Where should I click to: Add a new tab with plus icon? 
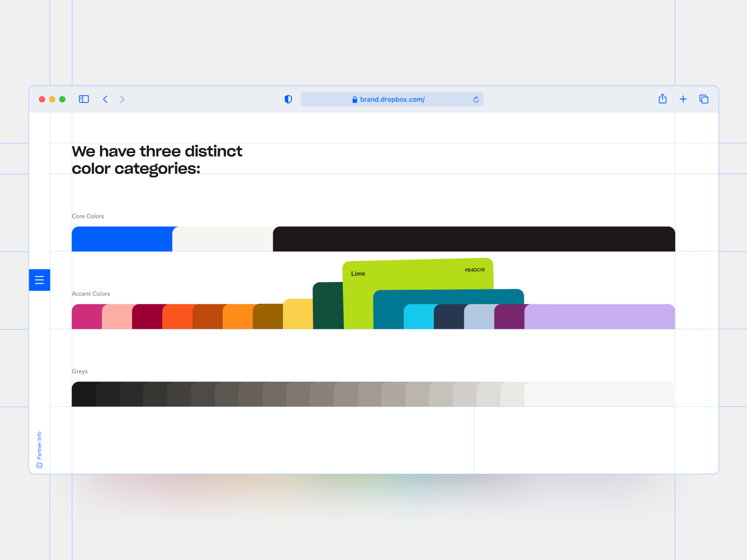pyautogui.click(x=683, y=99)
